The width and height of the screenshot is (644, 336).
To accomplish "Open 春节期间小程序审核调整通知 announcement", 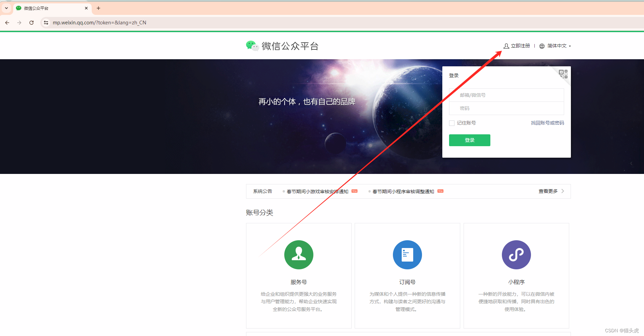I will 403,192.
